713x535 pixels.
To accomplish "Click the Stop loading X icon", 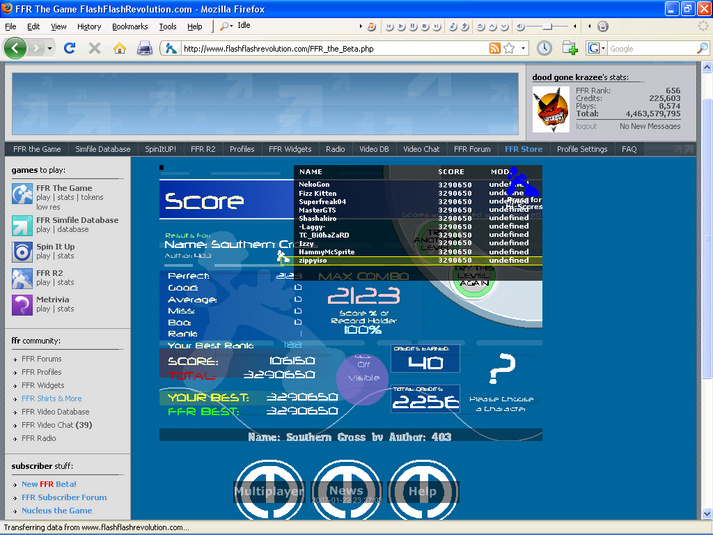I will (95, 48).
